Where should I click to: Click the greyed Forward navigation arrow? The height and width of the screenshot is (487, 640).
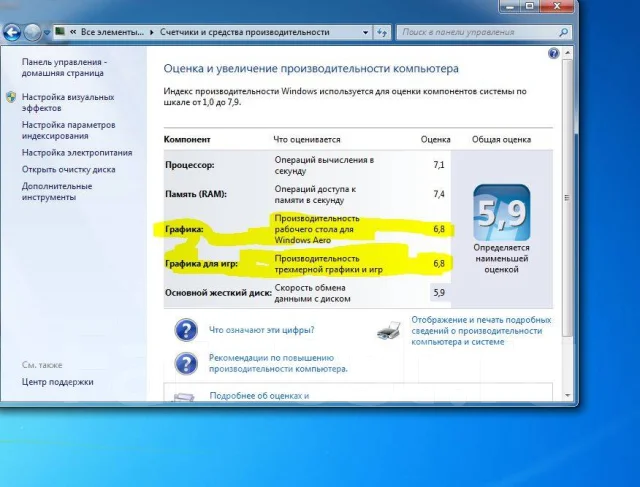[x=32, y=32]
